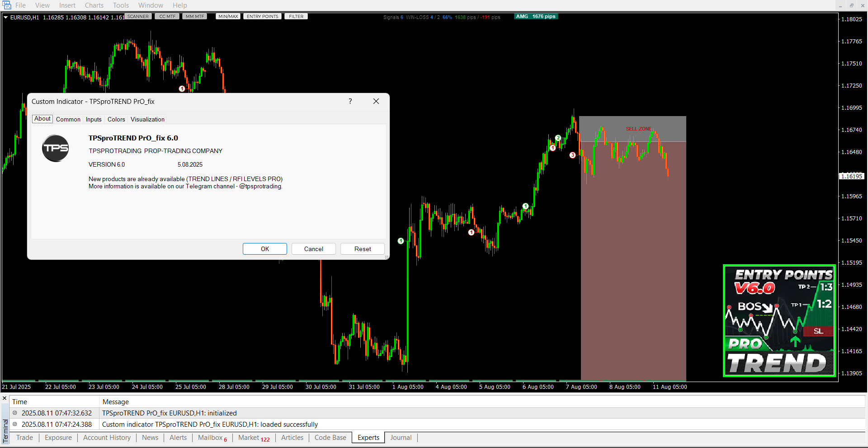This screenshot has height=448, width=868.
Task: Click the TPS logo in About tab
Action: (56, 148)
